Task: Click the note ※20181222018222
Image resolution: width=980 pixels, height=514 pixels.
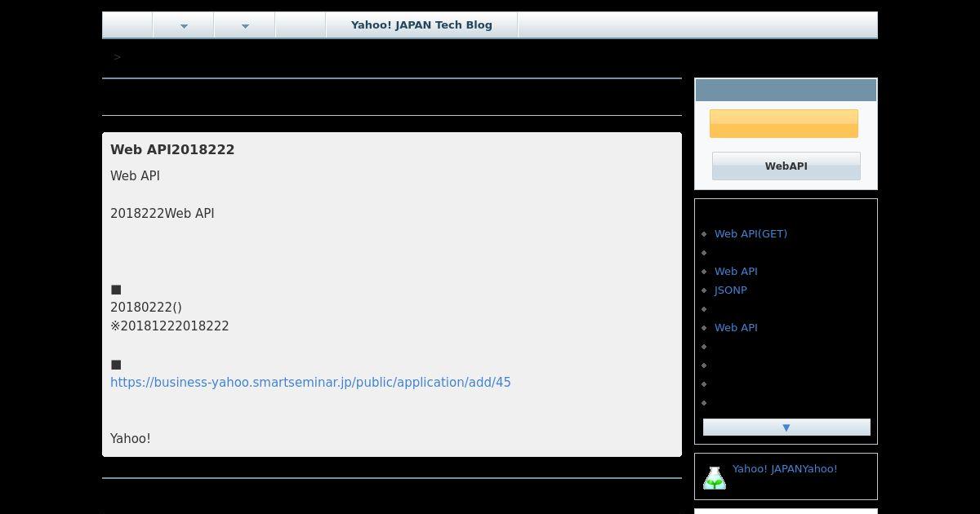Action: pos(170,326)
